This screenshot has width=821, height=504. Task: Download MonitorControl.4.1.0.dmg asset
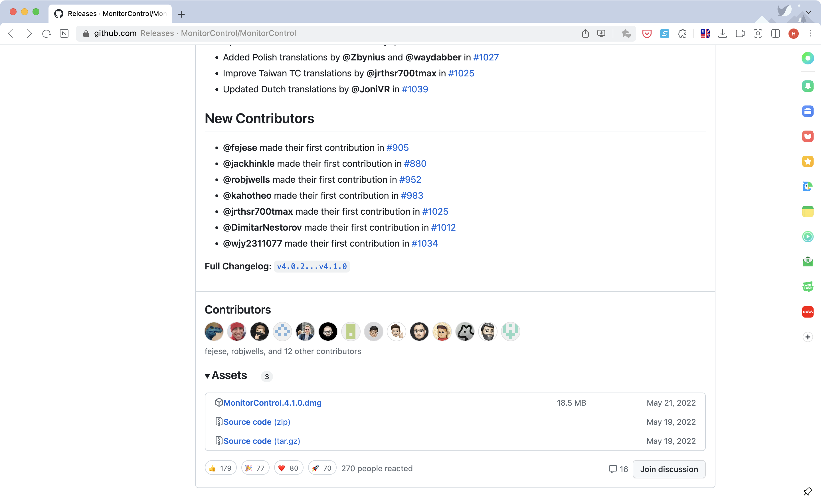pos(272,403)
